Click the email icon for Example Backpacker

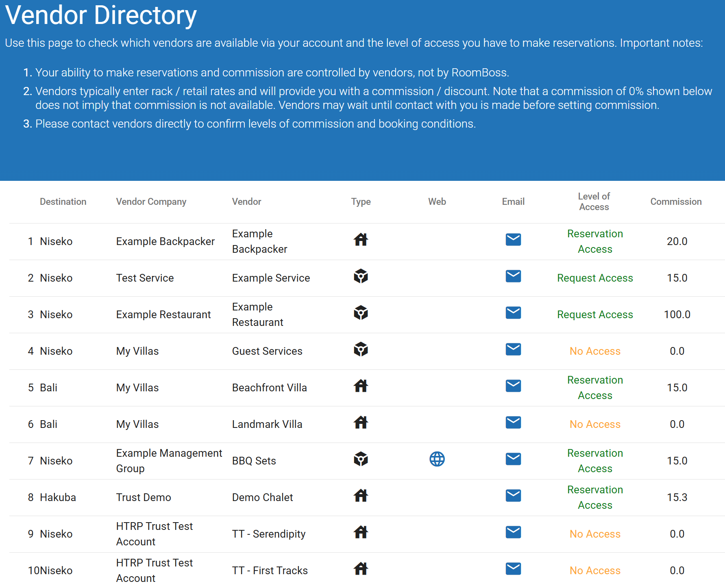(x=513, y=240)
